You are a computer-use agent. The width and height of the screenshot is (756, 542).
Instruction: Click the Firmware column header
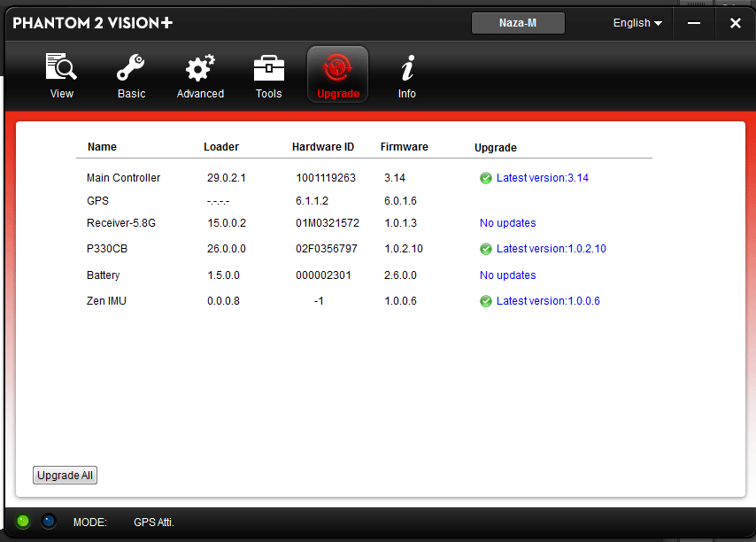[x=404, y=147]
